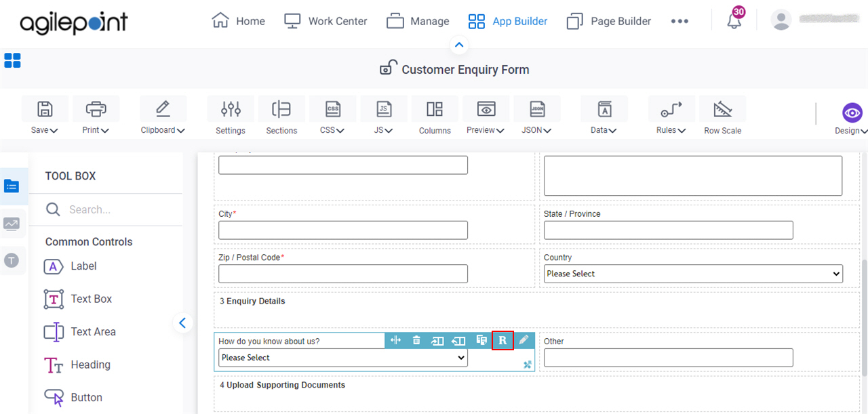Open form Settings sliders icon
This screenshot has width=868, height=414.
[x=231, y=109]
